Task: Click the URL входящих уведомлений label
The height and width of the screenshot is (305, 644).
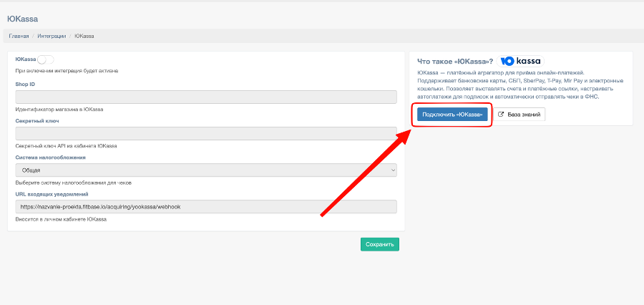Action: pos(52,194)
